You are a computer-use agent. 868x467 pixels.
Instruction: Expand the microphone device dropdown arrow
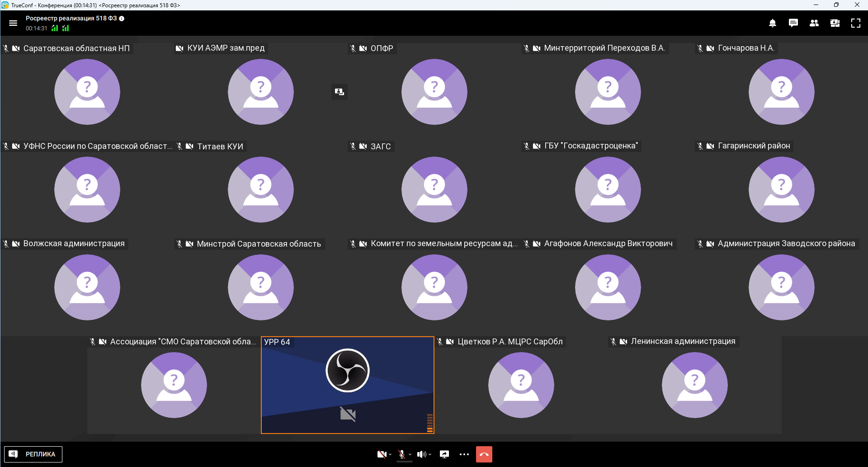410,454
